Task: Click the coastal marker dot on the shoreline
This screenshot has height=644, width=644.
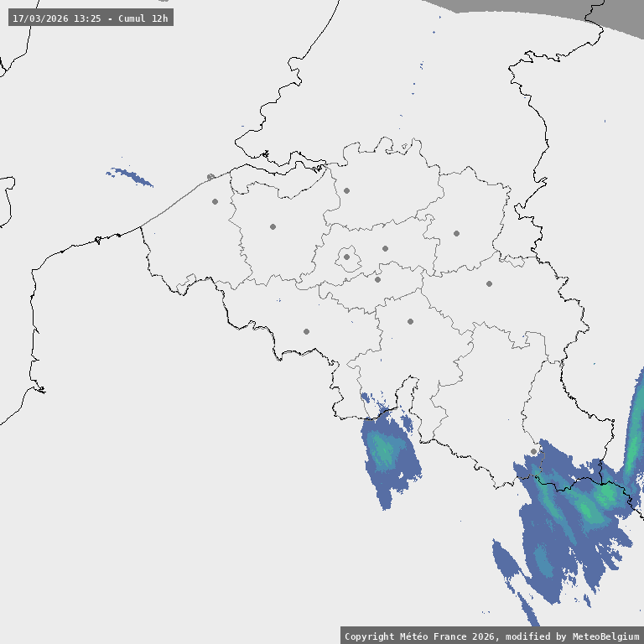Action: click(x=210, y=177)
